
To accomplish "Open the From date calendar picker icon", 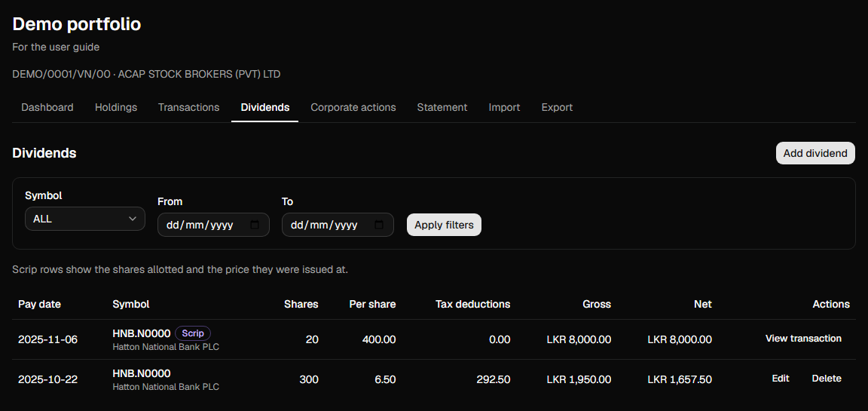I will click(x=255, y=225).
